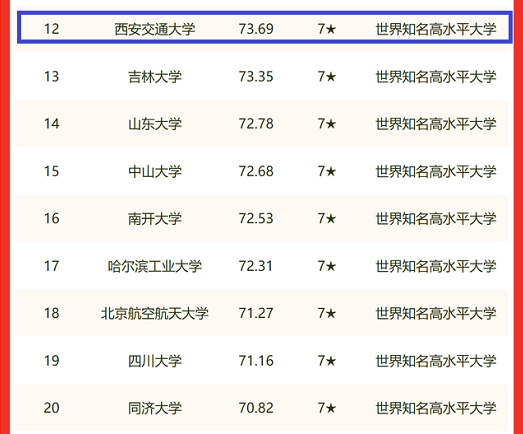Click 世界知名高水平大学 in row 16

436,219
